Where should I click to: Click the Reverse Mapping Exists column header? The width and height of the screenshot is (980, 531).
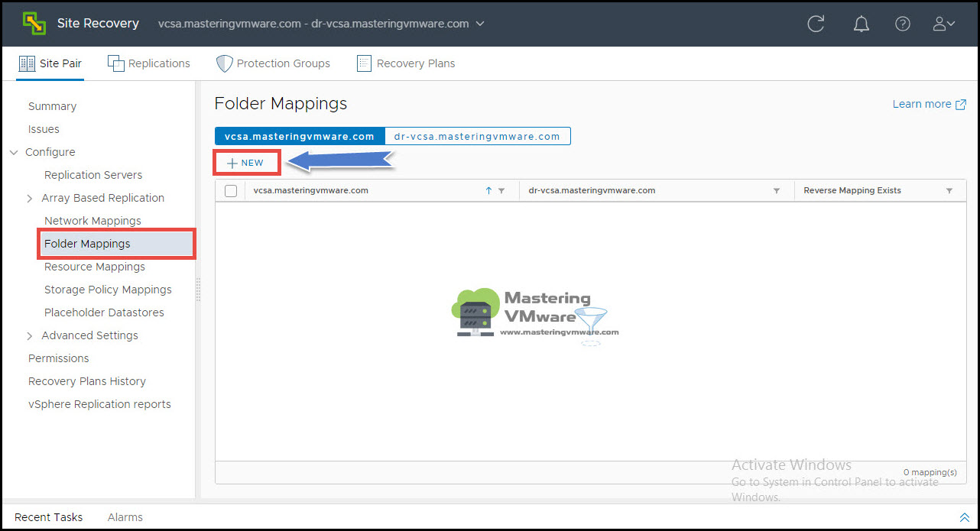(852, 191)
